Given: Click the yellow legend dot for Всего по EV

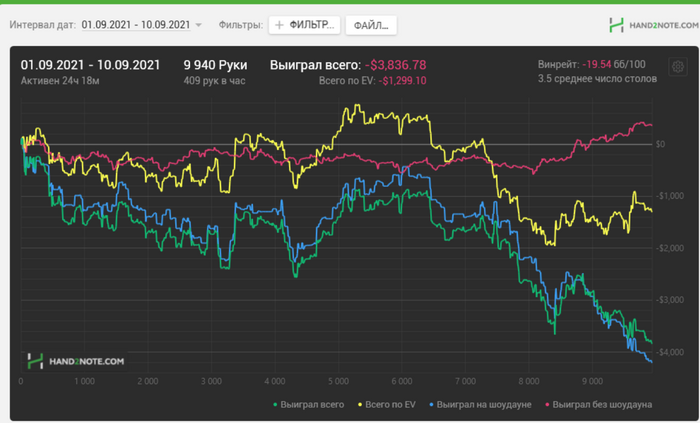Looking at the screenshot, I should 360,405.
